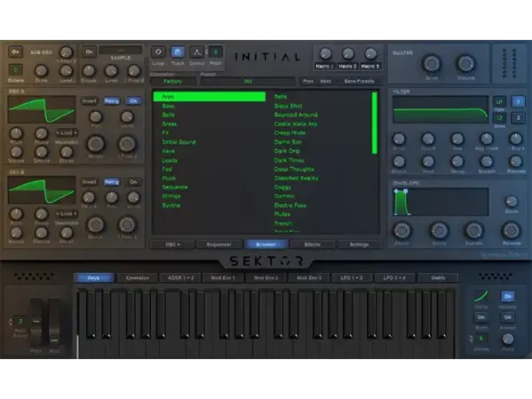Click the envelope graph display
Screen dimensions: 532x399
[x=441, y=201]
